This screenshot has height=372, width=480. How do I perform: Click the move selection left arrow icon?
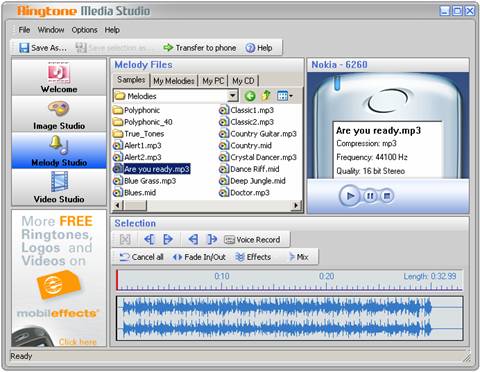pos(193,239)
